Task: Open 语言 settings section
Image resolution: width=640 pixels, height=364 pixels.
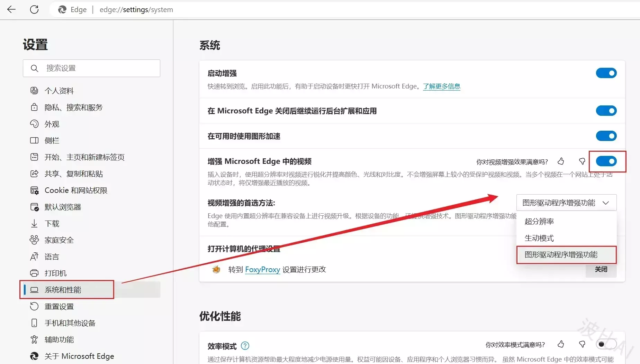Action: click(91, 256)
